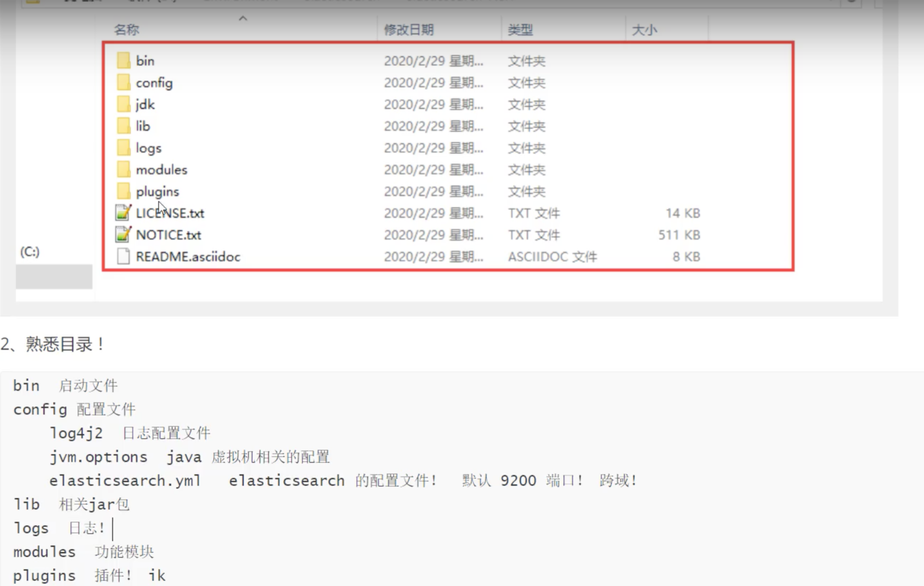This screenshot has width=924, height=586.
Task: Click the README.asciidoc file name
Action: coord(188,257)
